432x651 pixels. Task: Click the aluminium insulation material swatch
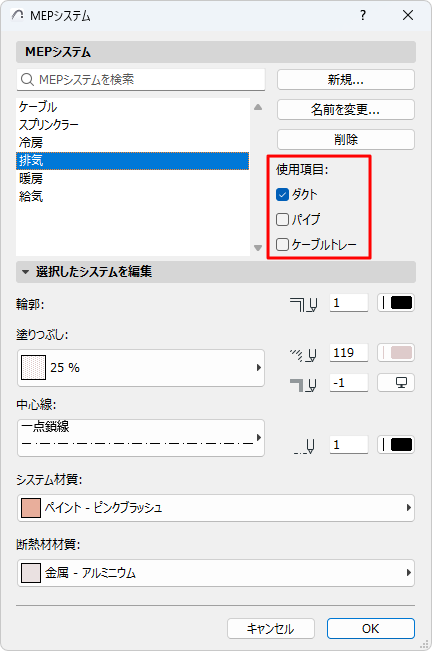[x=31, y=573]
